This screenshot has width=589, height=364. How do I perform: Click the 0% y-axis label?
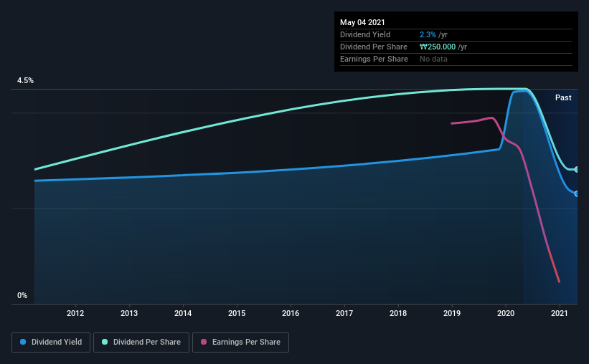pyautogui.click(x=22, y=296)
